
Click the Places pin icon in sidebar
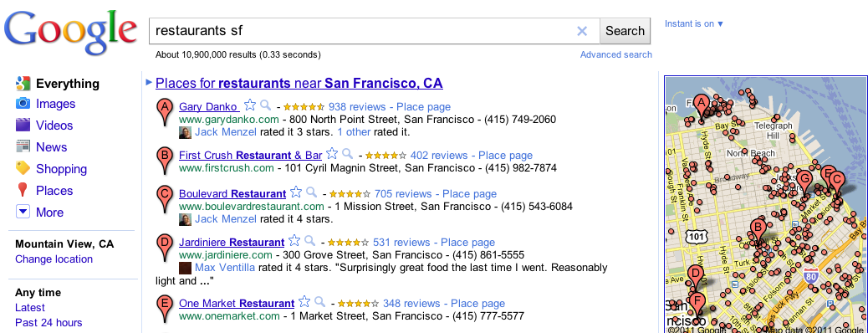[23, 190]
